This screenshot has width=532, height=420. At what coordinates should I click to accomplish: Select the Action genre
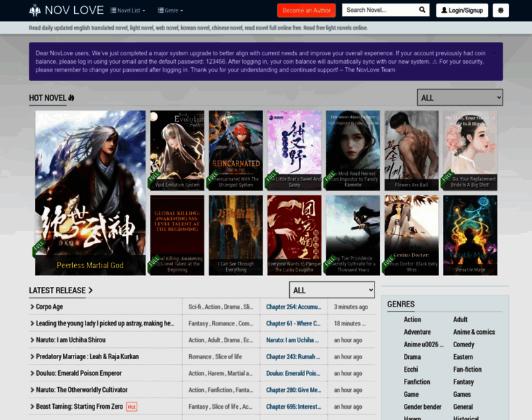pyautogui.click(x=412, y=319)
